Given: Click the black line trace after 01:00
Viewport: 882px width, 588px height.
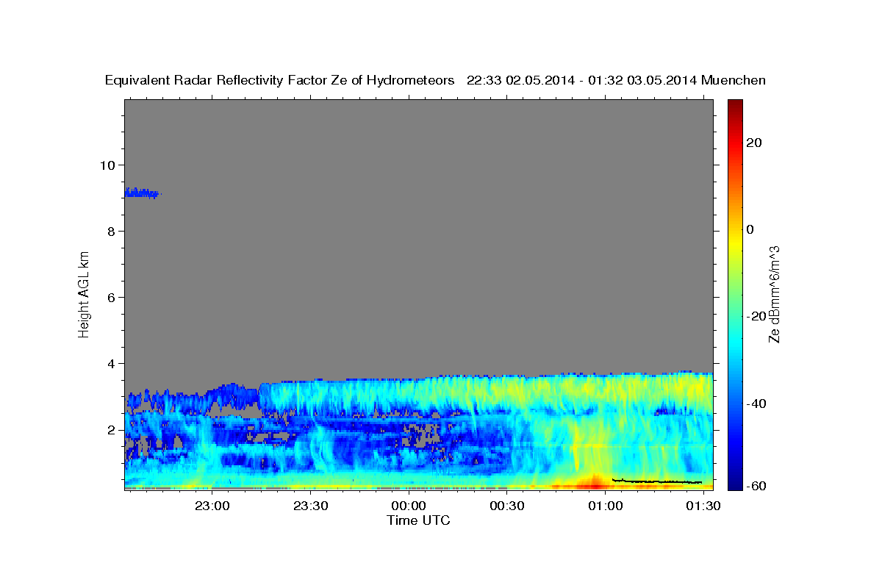Looking at the screenshot, I should click(x=656, y=481).
